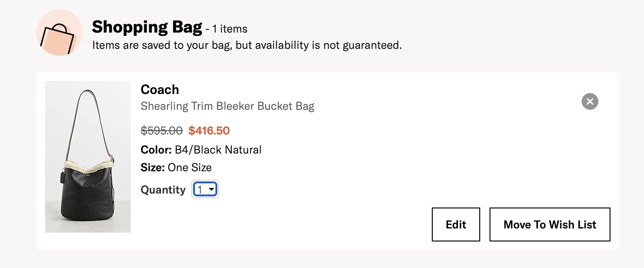The image size is (644, 268).
Task: Click the bucket bag product photo
Action: coord(87,157)
